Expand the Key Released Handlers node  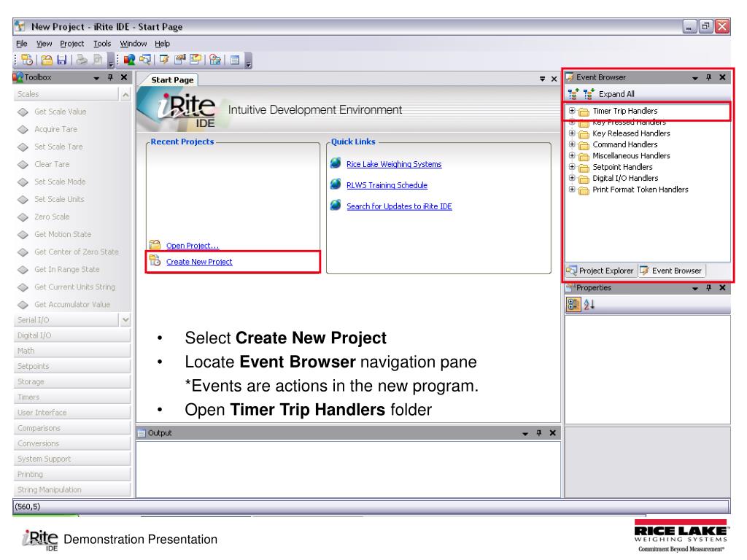572,133
